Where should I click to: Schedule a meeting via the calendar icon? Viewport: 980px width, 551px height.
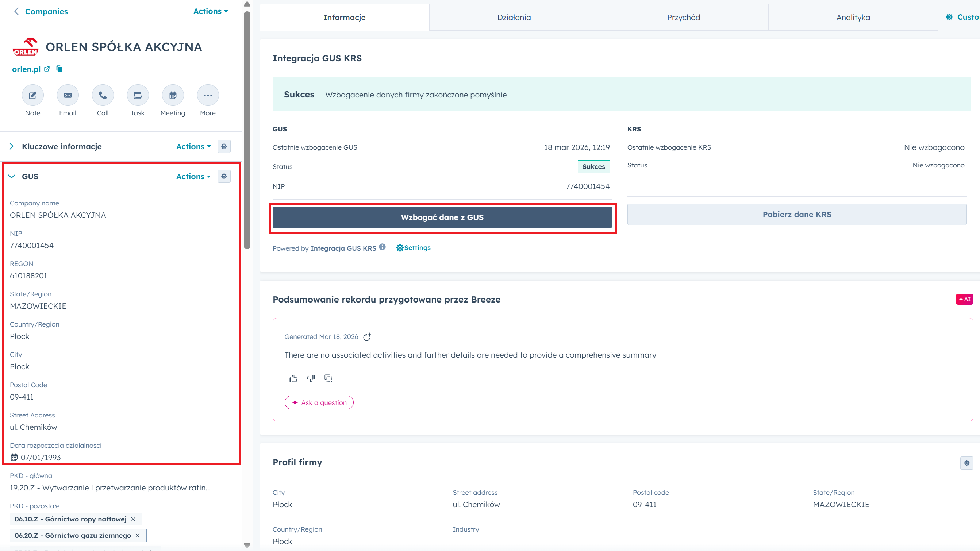(173, 95)
